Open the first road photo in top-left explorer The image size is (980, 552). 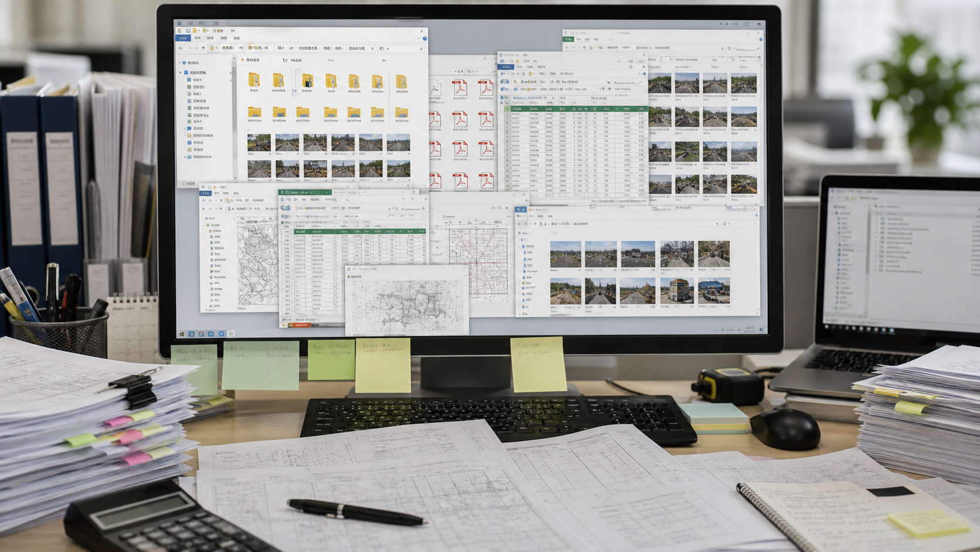259,143
